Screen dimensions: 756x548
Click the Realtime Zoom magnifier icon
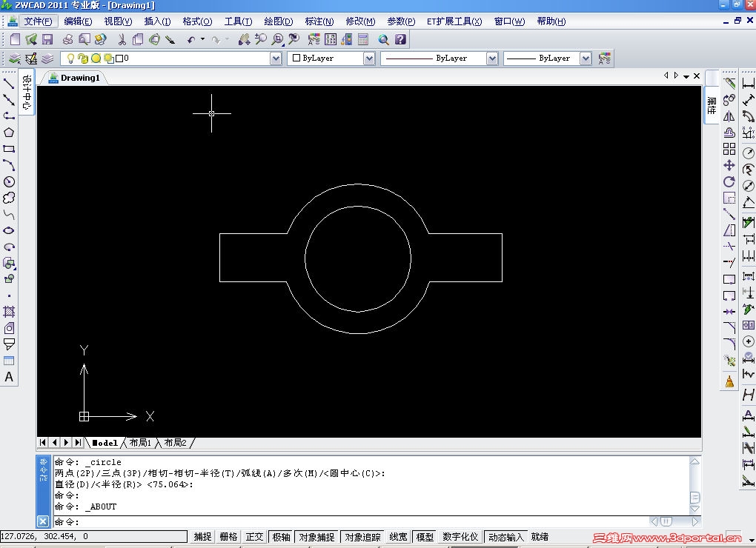260,39
